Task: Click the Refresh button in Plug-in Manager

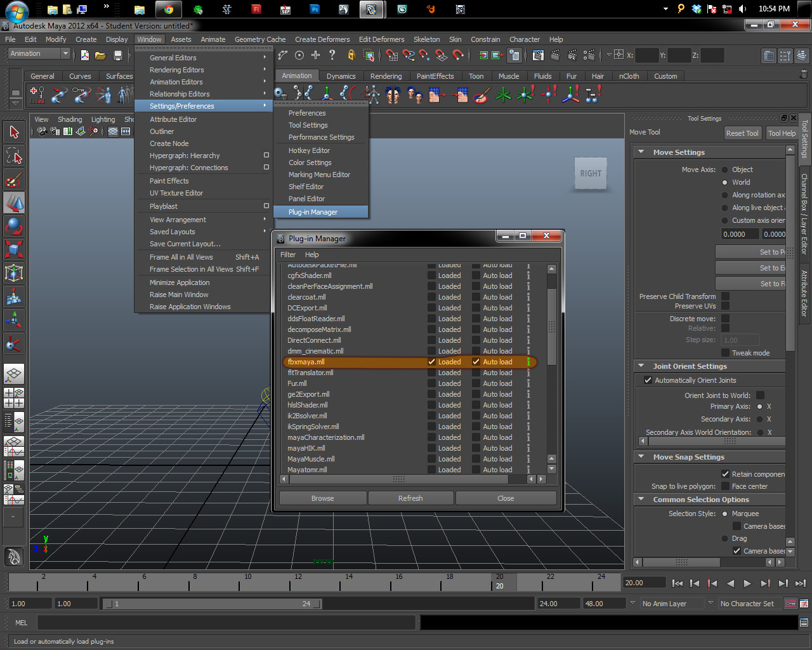Action: pos(410,498)
